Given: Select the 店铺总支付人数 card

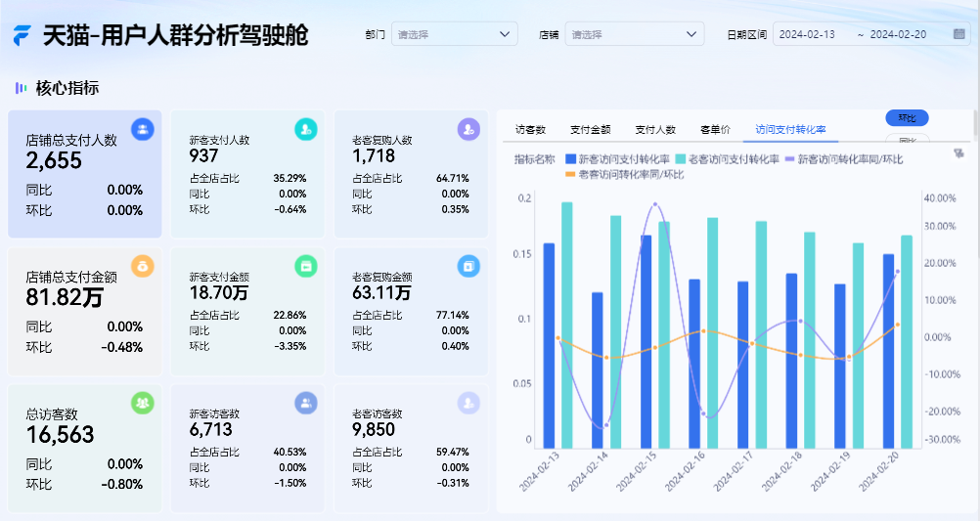Looking at the screenshot, I should point(85,174).
